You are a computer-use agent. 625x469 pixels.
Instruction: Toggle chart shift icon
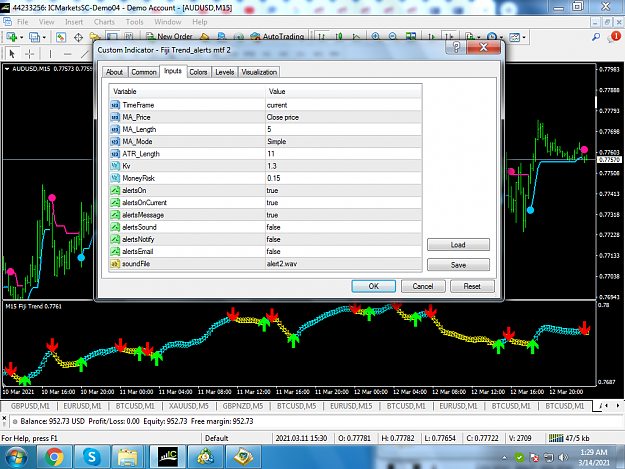449,37
